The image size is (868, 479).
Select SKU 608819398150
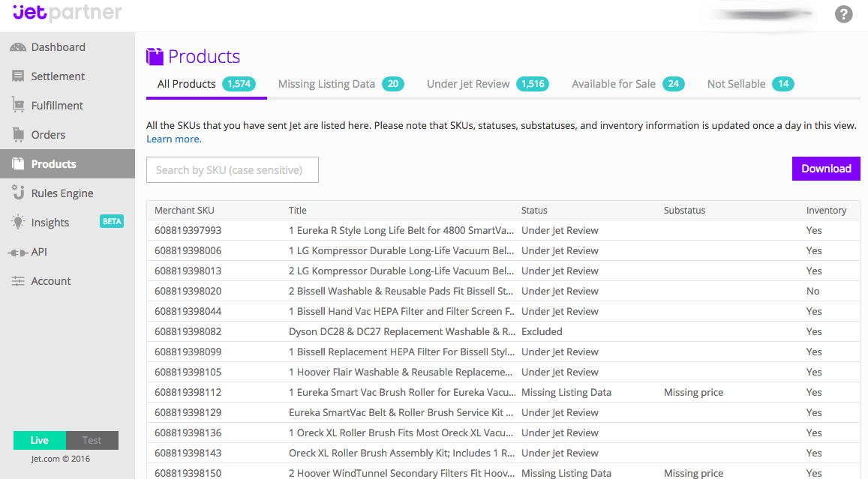click(x=188, y=473)
